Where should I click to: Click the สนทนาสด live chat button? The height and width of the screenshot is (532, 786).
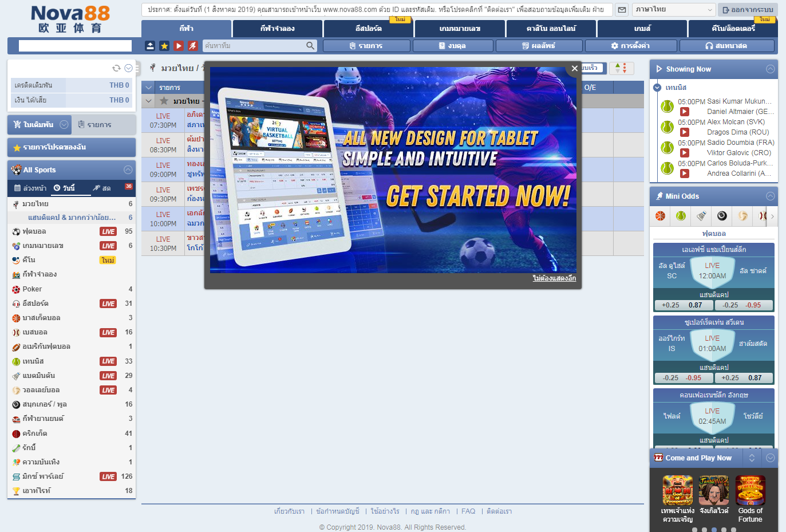pyautogui.click(x=726, y=46)
